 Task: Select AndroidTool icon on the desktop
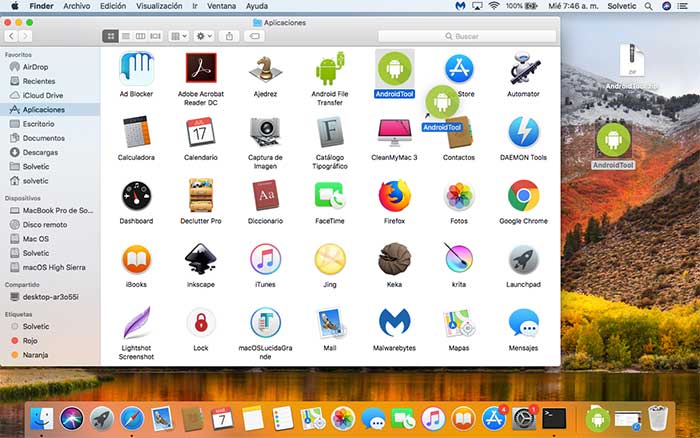613,140
